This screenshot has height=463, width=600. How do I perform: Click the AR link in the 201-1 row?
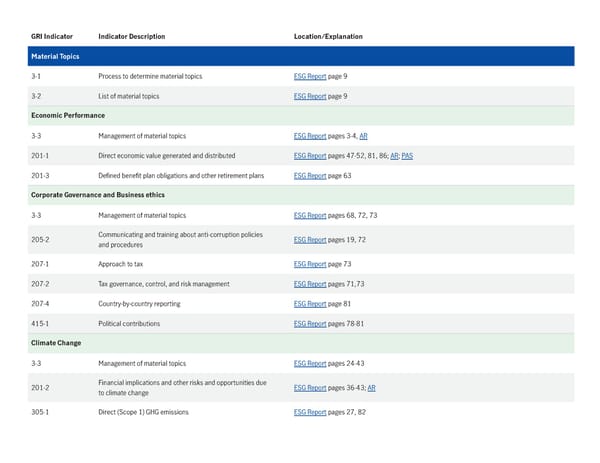click(x=394, y=156)
